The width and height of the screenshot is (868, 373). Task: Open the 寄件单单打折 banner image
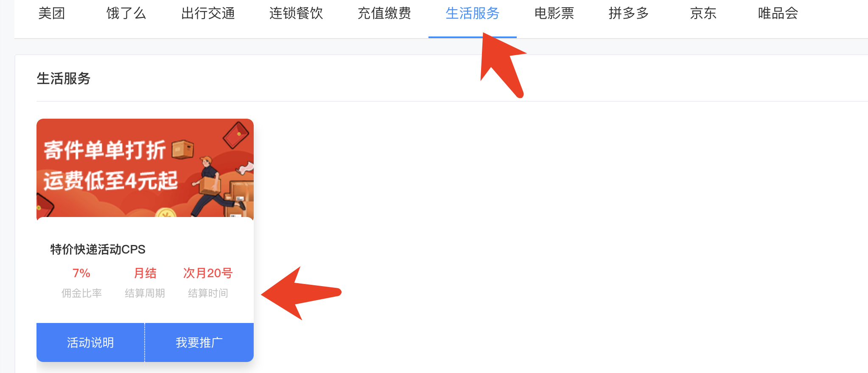point(145,168)
